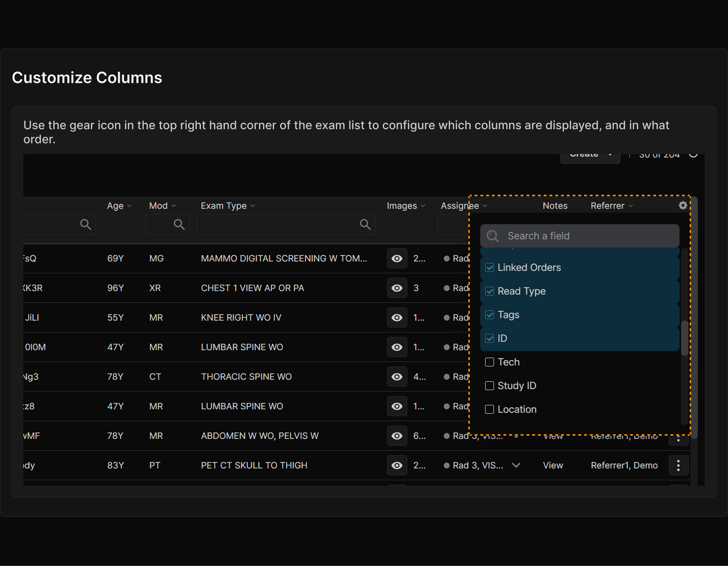Select the THORACIC SPINE WO exam cell
The height and width of the screenshot is (566, 728).
tap(246, 377)
